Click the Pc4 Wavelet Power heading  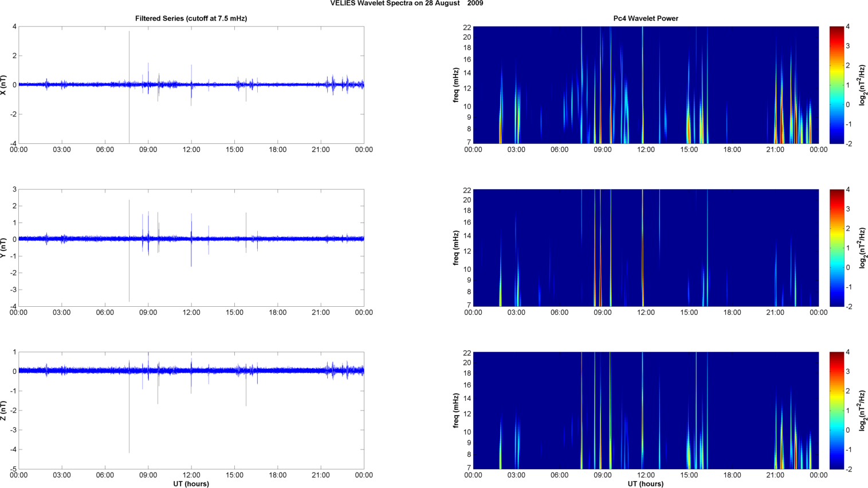(x=645, y=18)
